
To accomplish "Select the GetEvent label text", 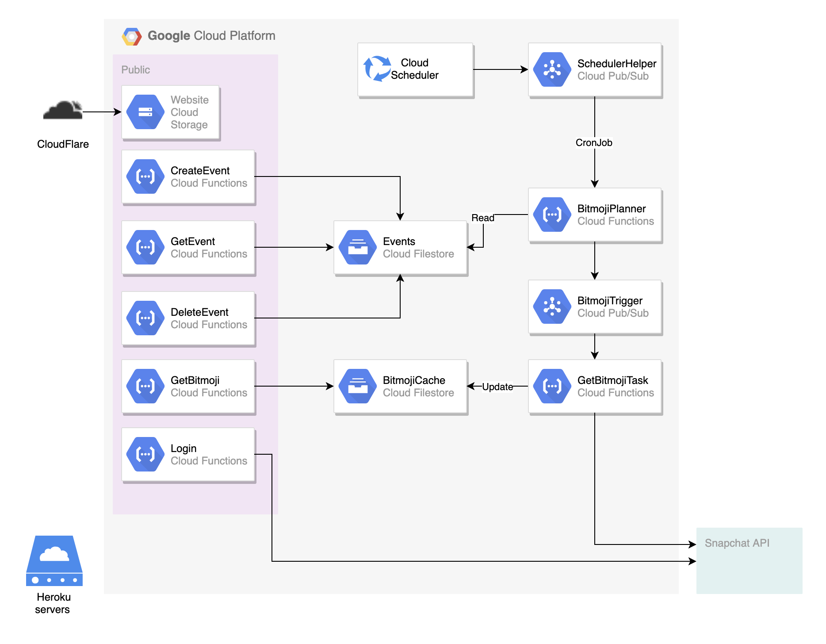I will coord(193,241).
